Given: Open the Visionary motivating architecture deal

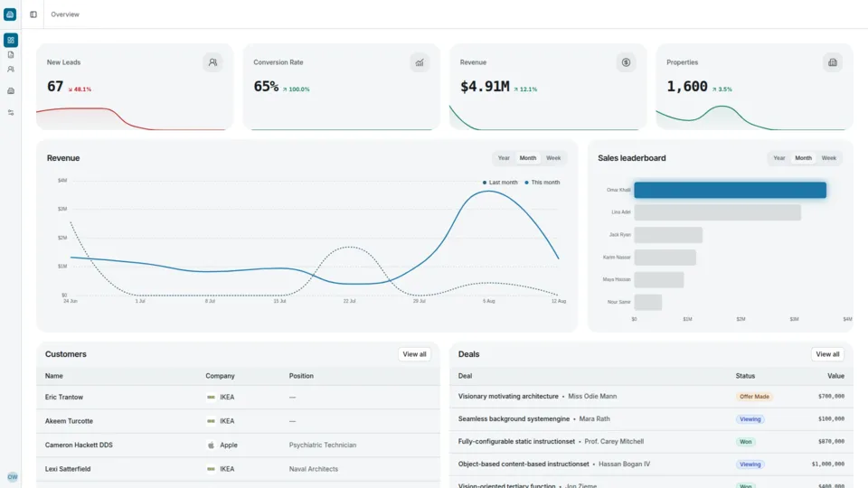Looking at the screenshot, I should click(x=508, y=396).
